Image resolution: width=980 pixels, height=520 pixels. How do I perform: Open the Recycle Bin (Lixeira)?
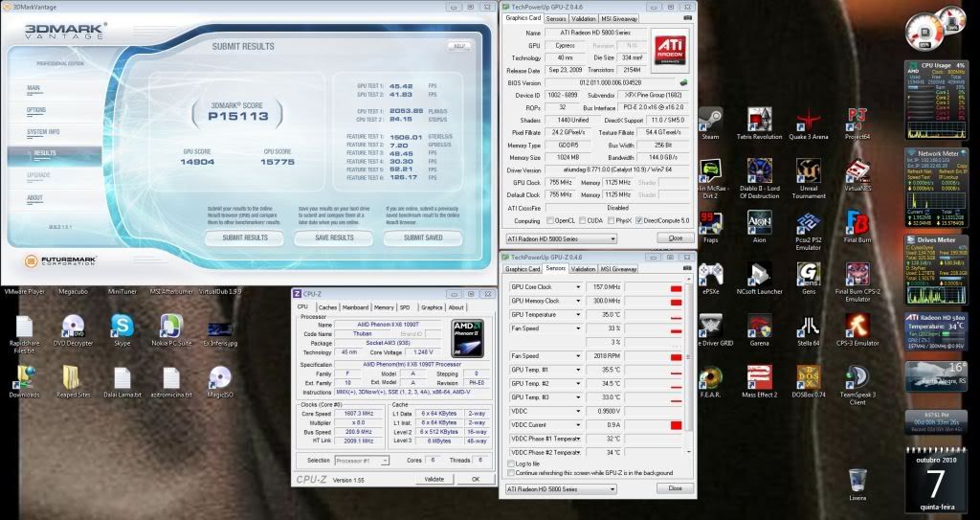click(x=857, y=479)
